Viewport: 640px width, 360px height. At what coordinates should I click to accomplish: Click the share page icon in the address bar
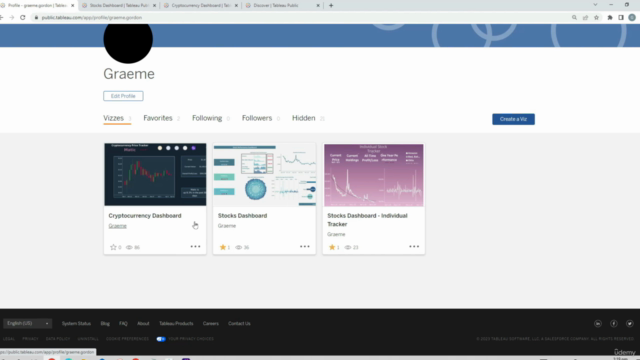pos(585,18)
